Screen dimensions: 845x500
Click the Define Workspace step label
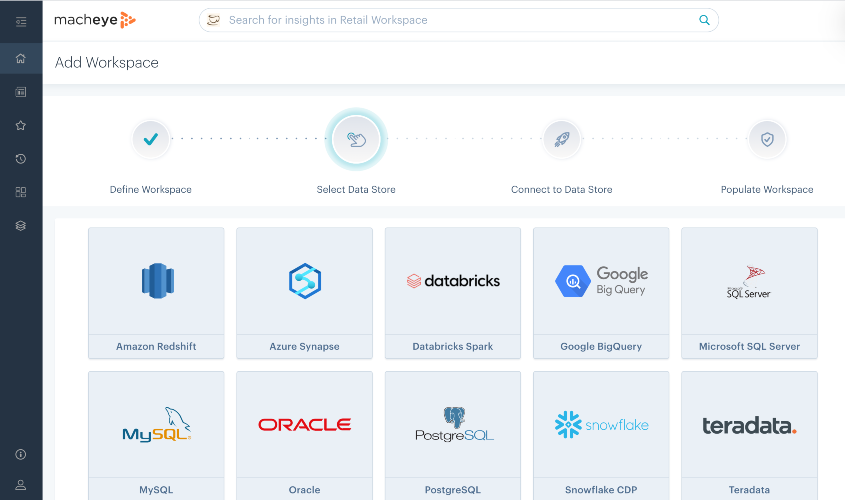coord(151,190)
